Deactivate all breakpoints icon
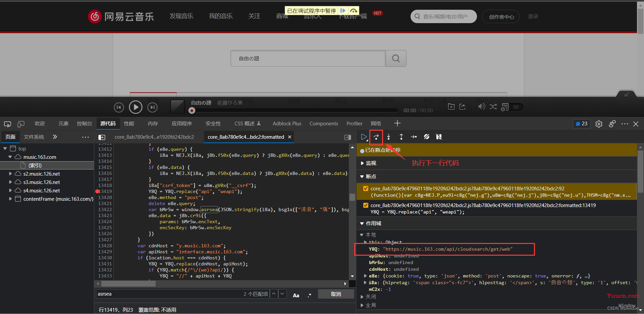This screenshot has width=644, height=314. pyautogui.click(x=426, y=137)
